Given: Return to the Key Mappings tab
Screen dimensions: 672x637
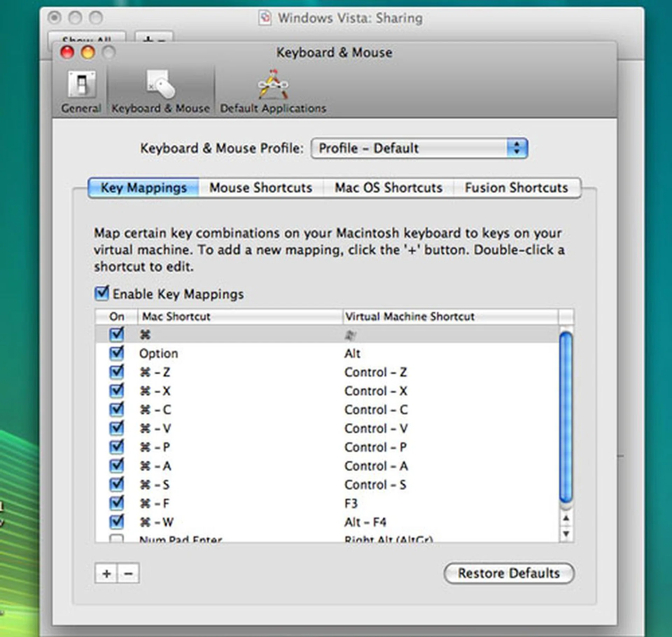Looking at the screenshot, I should click(x=143, y=188).
